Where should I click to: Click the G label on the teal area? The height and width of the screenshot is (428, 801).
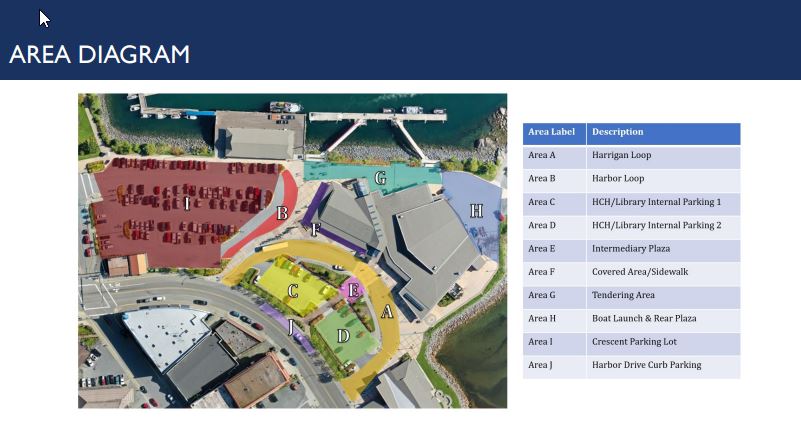tap(380, 179)
